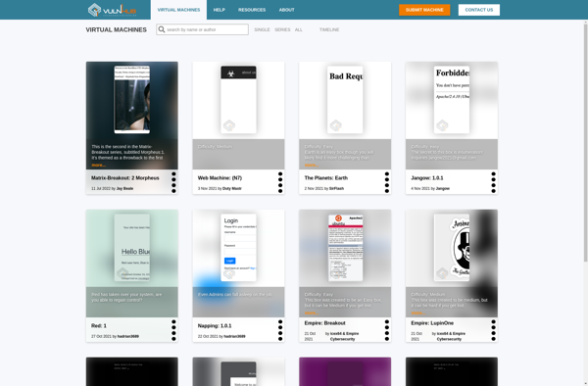
Task: Click the search magnifier icon
Action: tap(162, 29)
